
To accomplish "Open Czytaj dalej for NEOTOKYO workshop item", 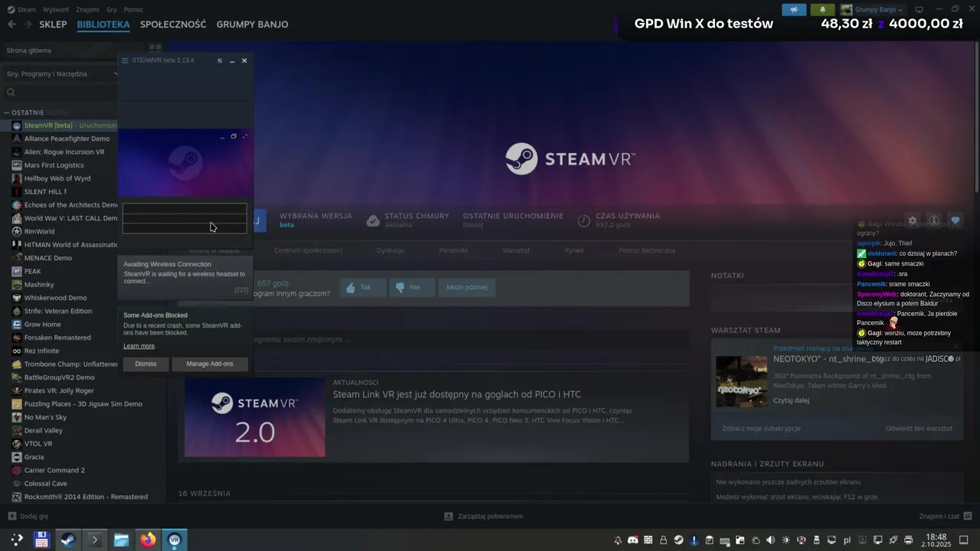I will pos(791,400).
